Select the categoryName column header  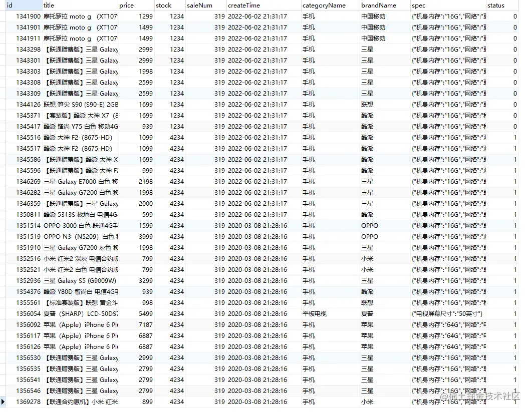tap(331, 6)
